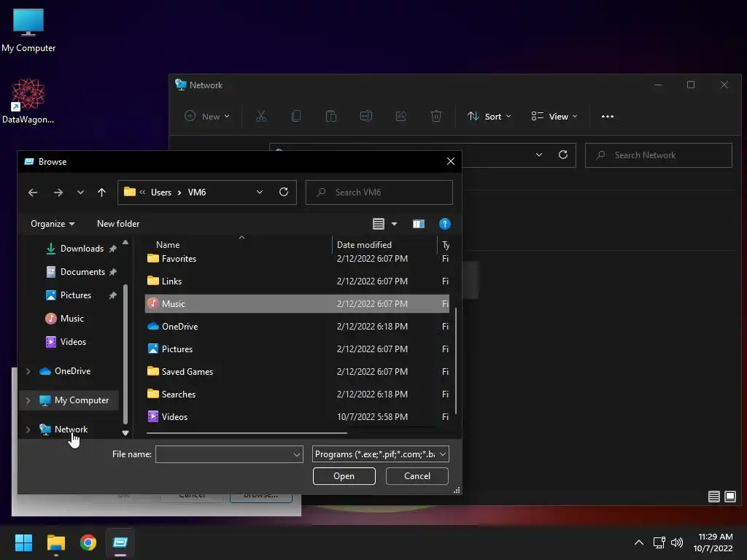Select Music in navigation pane

[71, 319]
